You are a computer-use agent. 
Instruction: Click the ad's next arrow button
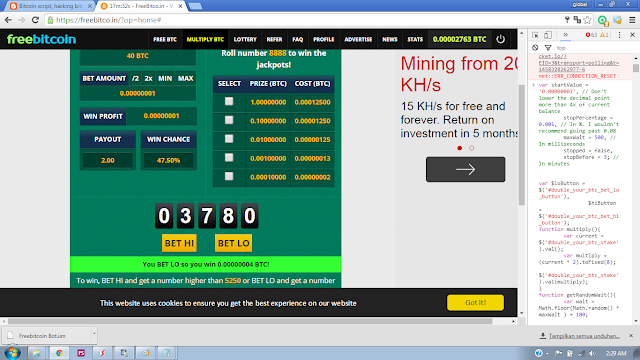tap(465, 169)
